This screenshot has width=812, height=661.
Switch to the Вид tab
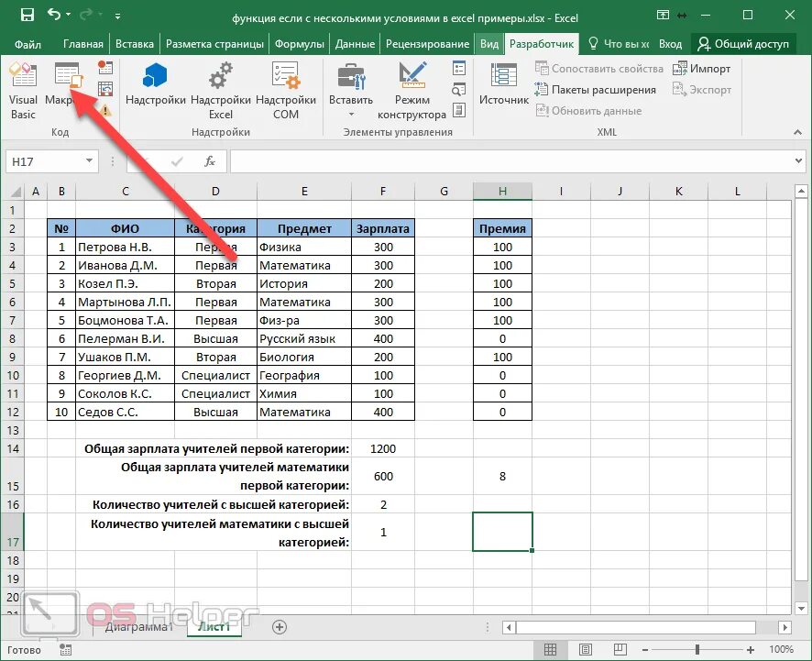click(x=488, y=44)
